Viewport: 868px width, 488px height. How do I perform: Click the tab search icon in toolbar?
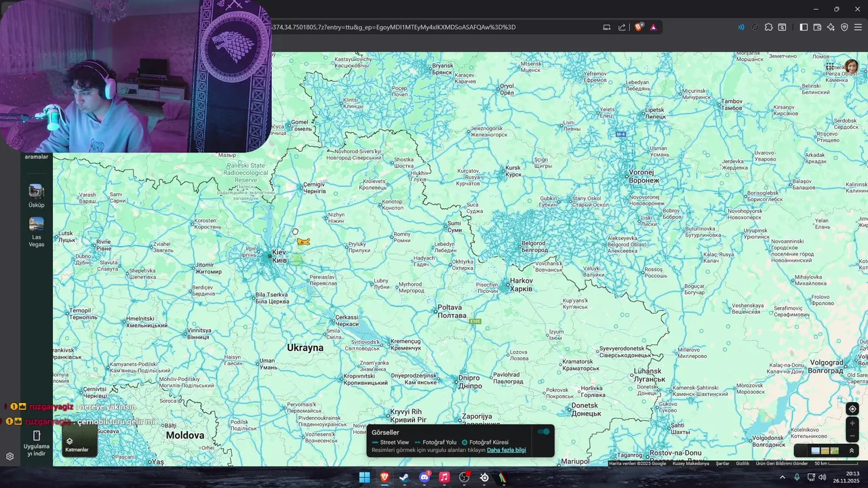click(x=782, y=27)
